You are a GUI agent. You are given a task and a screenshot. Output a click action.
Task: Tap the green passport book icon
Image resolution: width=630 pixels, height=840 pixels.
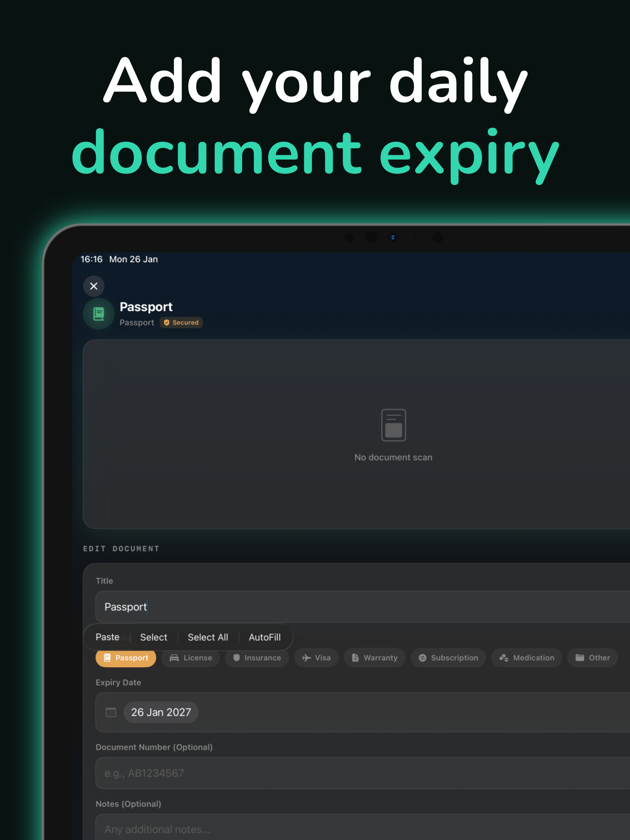[x=99, y=314]
